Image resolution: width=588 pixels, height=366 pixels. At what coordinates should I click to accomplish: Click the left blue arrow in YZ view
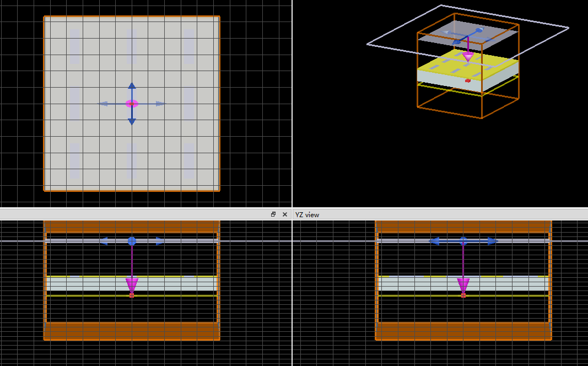point(434,241)
